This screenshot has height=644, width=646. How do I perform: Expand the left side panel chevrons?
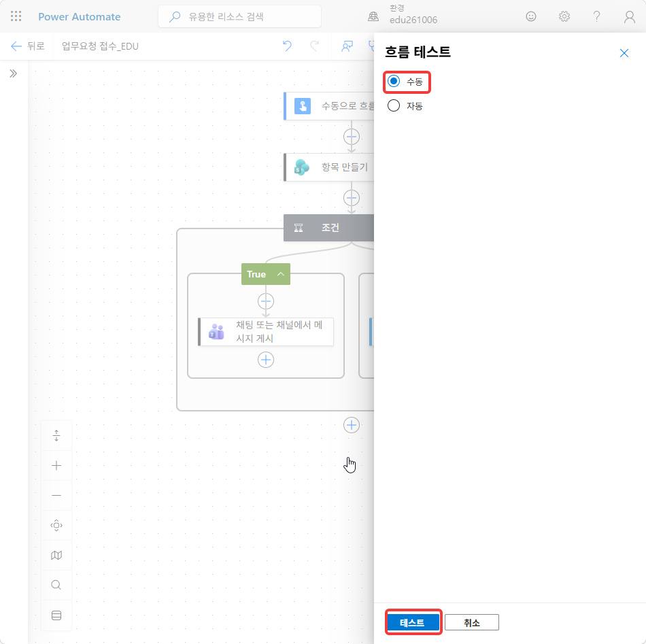tap(13, 73)
